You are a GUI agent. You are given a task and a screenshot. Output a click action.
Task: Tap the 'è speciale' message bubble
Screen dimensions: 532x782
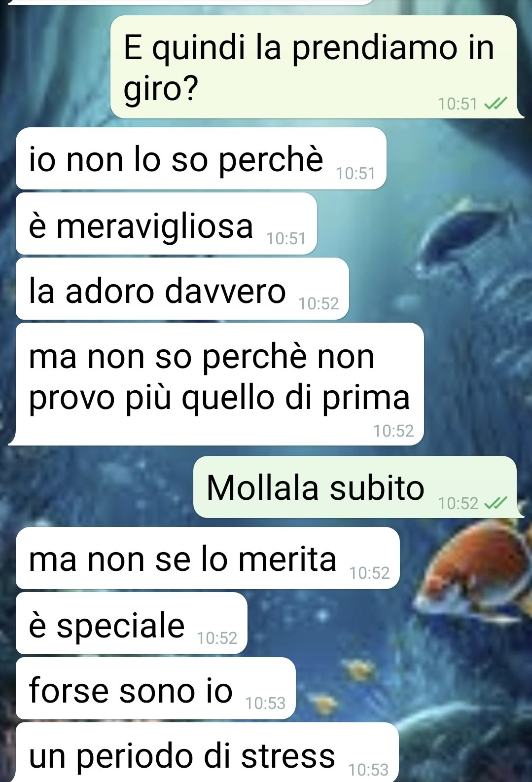point(131,624)
